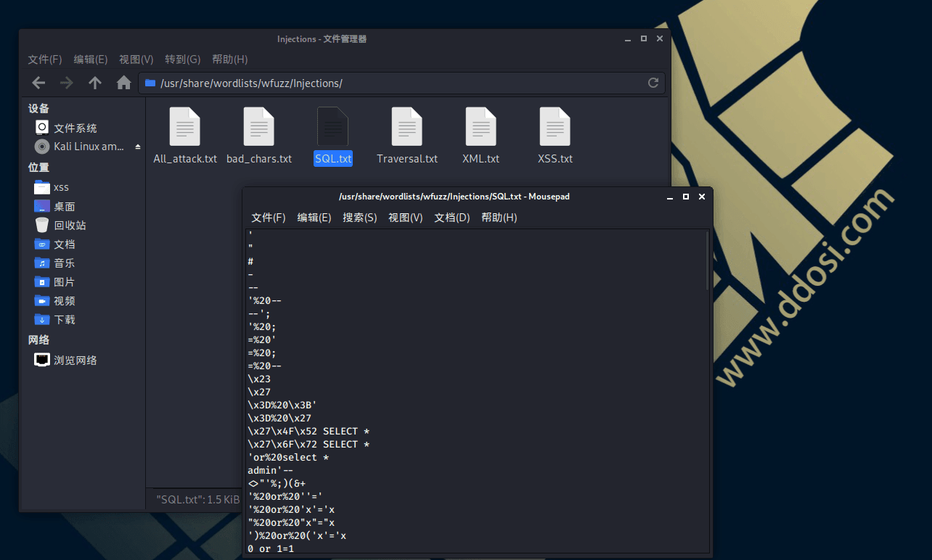Open 文件(F) menu in Mousepad
This screenshot has height=560, width=932.
click(x=269, y=218)
